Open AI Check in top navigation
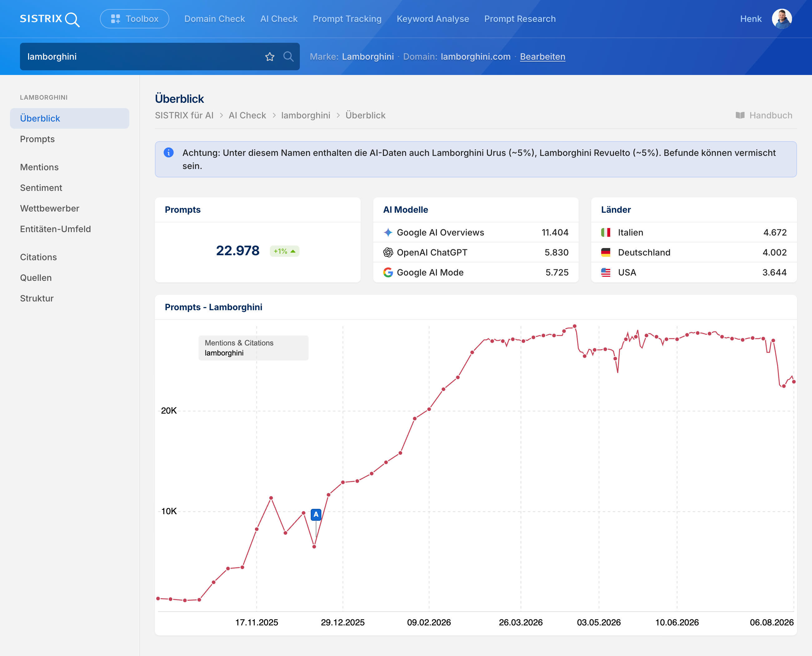This screenshot has width=812, height=656. point(279,19)
